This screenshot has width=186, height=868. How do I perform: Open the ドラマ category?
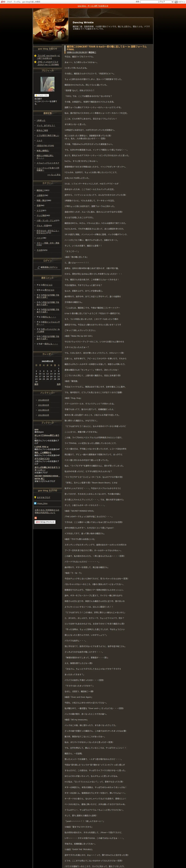(x=40, y=211)
